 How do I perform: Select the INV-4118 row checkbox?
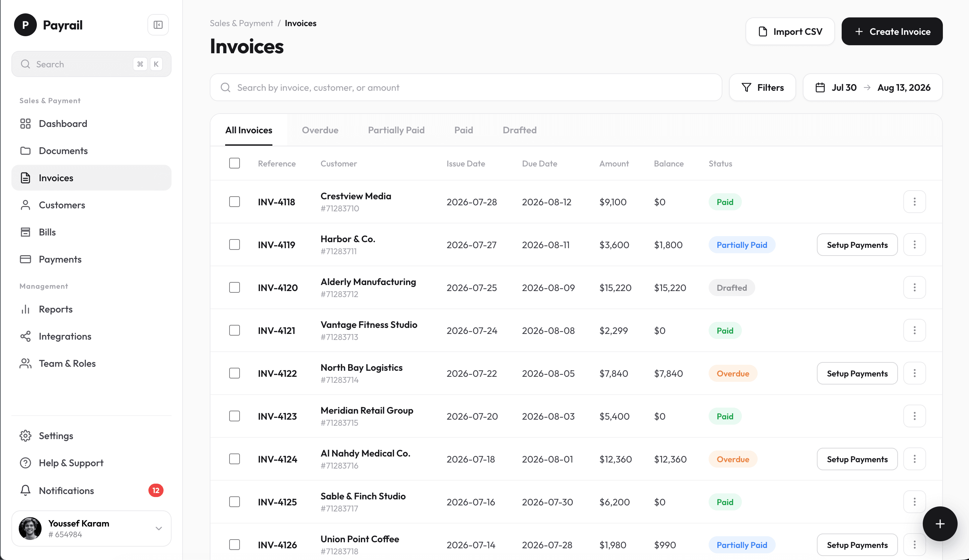[x=235, y=202]
